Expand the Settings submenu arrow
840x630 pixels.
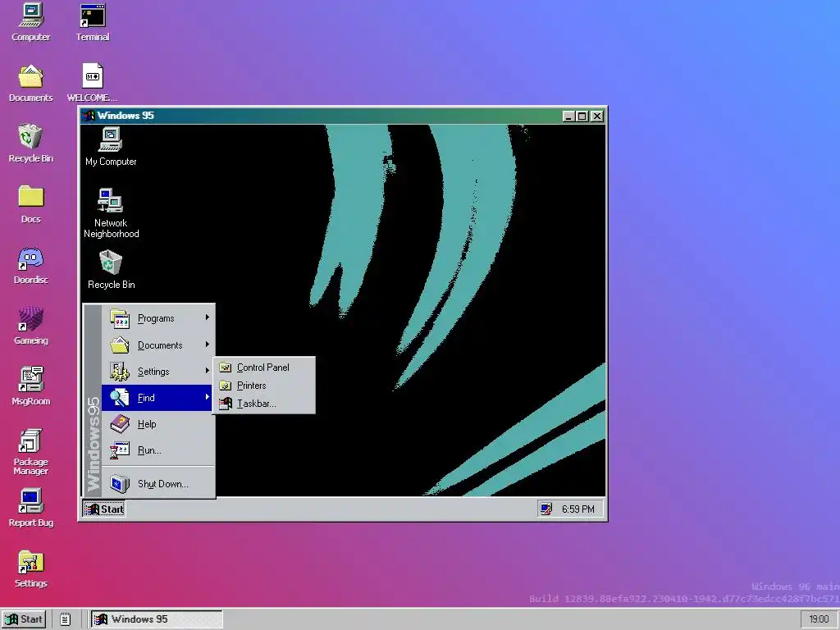(x=208, y=371)
